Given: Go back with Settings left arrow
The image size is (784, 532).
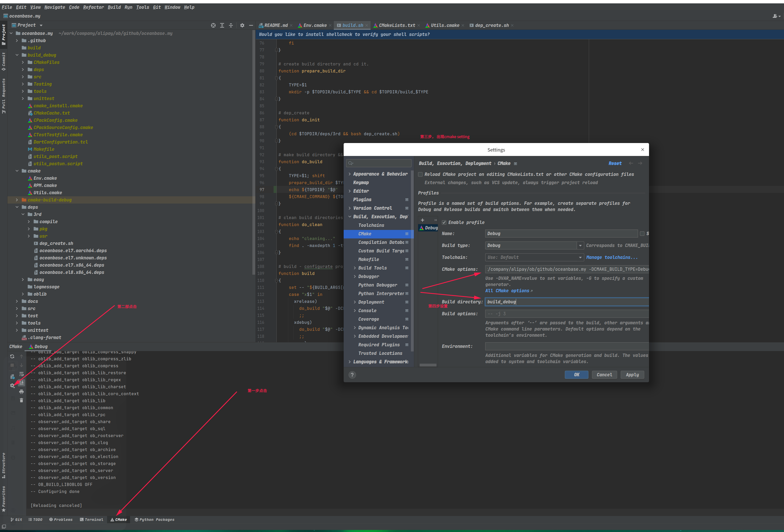Looking at the screenshot, I should click(631, 163).
